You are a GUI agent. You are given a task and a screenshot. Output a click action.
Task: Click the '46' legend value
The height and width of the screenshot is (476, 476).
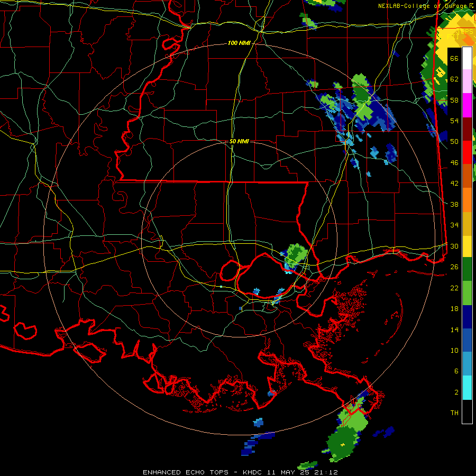pos(454,163)
